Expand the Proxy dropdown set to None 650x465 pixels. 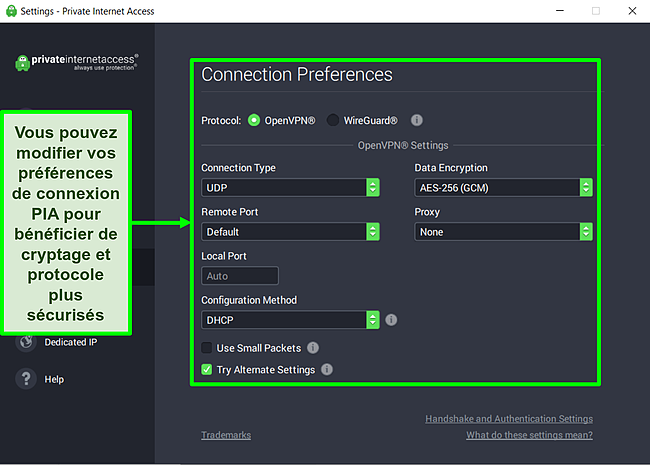point(503,232)
